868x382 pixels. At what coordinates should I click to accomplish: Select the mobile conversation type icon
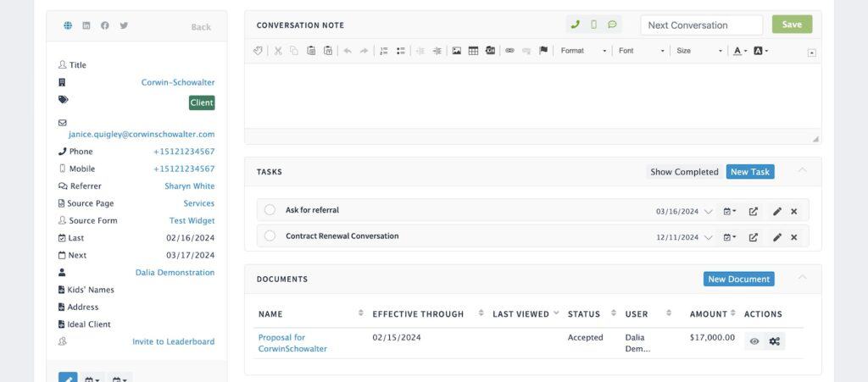594,25
